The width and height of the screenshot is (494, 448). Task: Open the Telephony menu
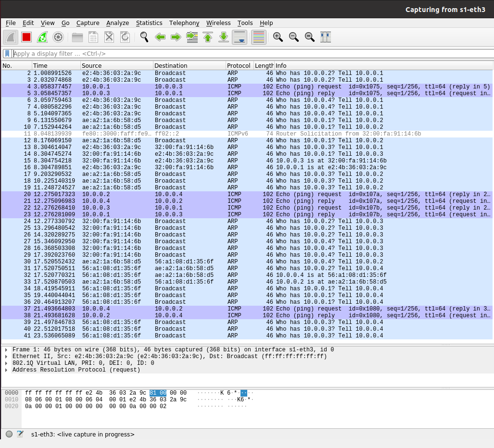(184, 23)
